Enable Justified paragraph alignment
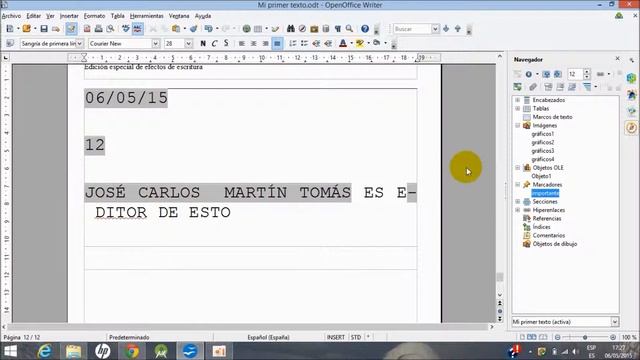Screen dimensions: 640x360 click(x=277, y=43)
